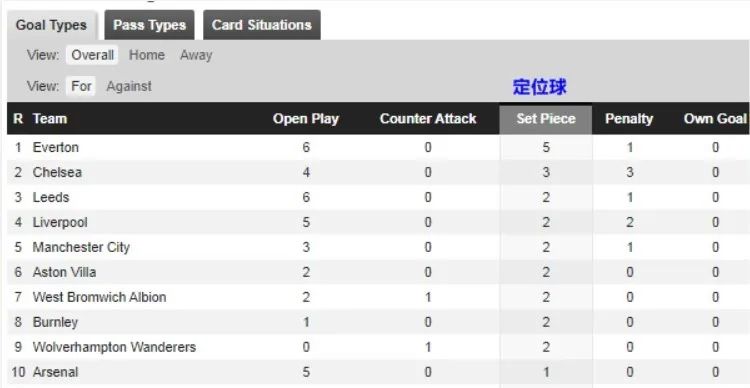Open the Card Situations tab
The width and height of the screenshot is (750, 388).
coord(262,25)
